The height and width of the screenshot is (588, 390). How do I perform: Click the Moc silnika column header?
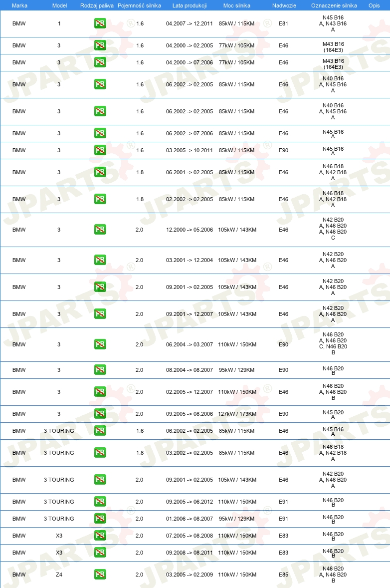pyautogui.click(x=237, y=5)
